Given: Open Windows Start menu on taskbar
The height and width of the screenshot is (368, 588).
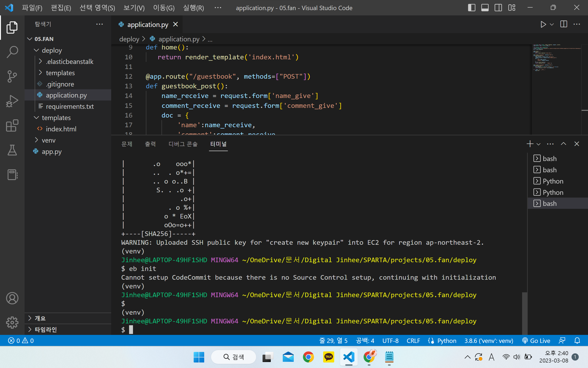Looking at the screenshot, I should pyautogui.click(x=199, y=357).
